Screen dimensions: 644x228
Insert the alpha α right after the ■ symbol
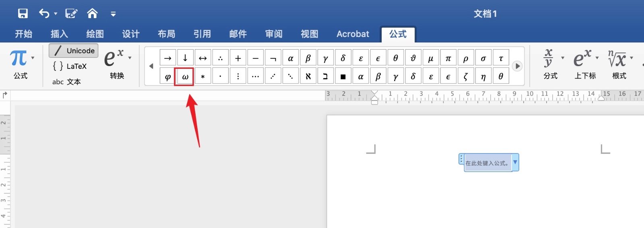361,76
